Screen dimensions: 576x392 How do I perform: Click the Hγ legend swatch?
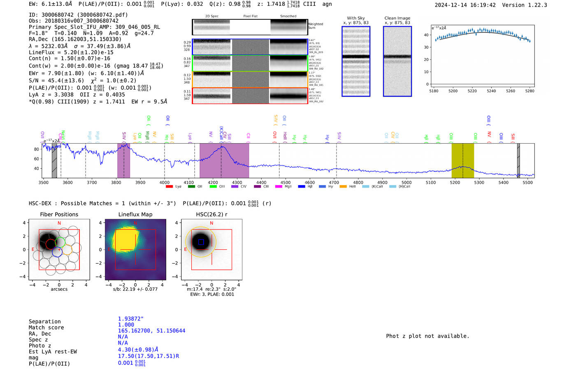click(322, 187)
